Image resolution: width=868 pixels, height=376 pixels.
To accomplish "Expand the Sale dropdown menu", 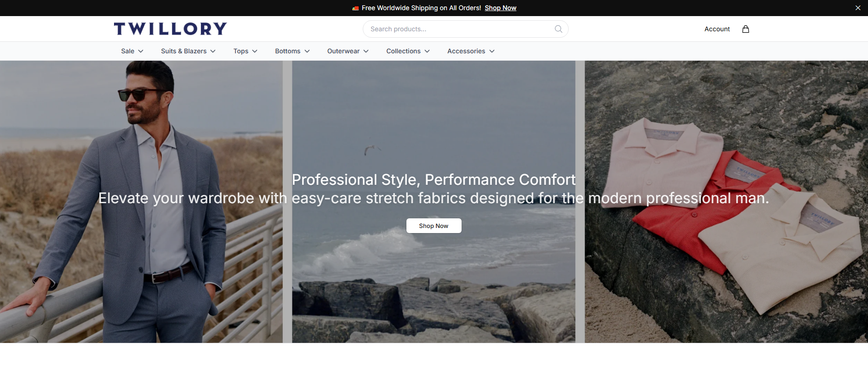I will [x=132, y=51].
